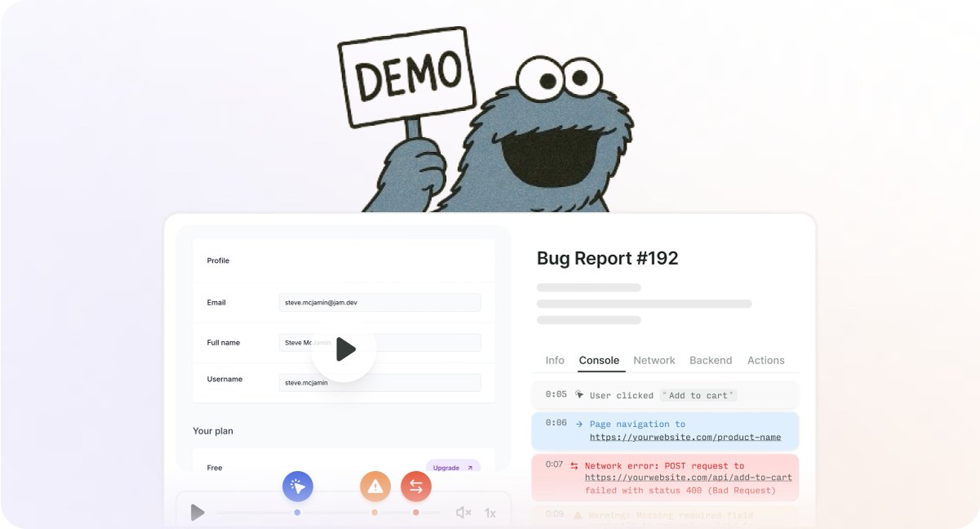Click the Bug Report #192 title
The height and width of the screenshot is (529, 980).
coord(608,259)
